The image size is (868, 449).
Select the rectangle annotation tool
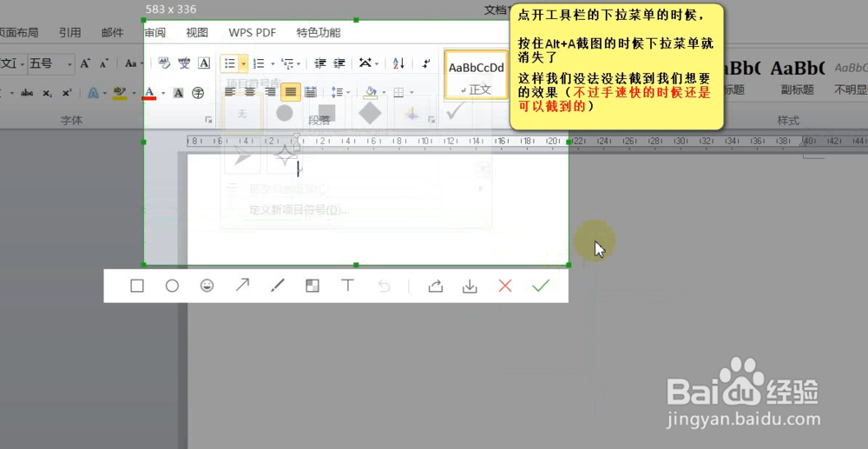(137, 286)
